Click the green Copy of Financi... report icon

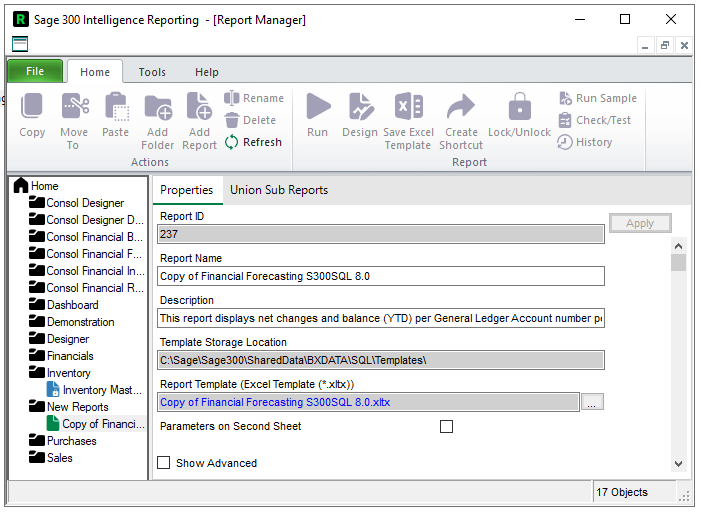(53, 423)
